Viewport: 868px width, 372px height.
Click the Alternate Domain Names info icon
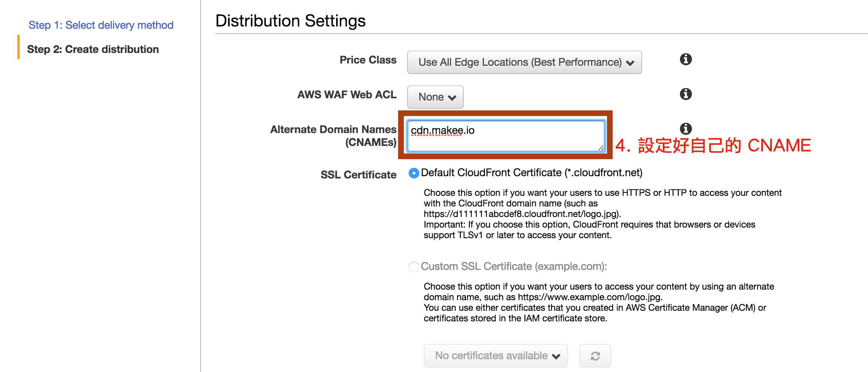coord(686,129)
